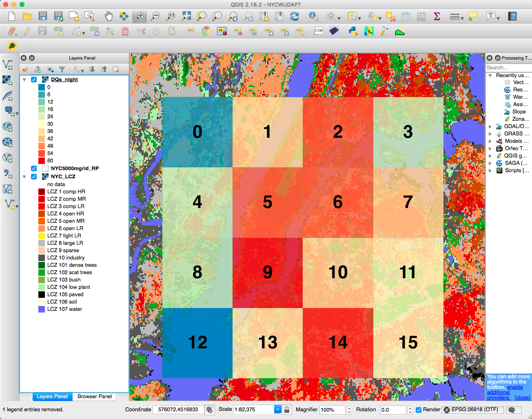This screenshot has width=532, height=419.
Task: Click the Refresh map icon
Action: 294,16
